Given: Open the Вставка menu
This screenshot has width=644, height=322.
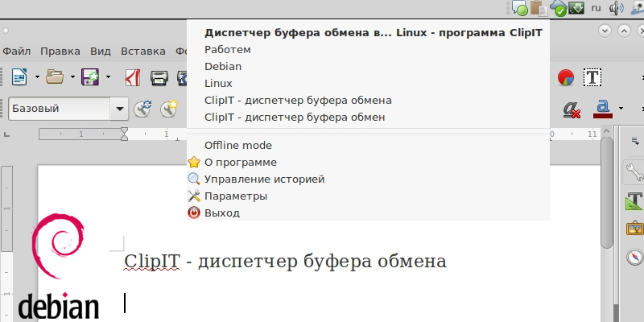Looking at the screenshot, I should click(x=143, y=52).
